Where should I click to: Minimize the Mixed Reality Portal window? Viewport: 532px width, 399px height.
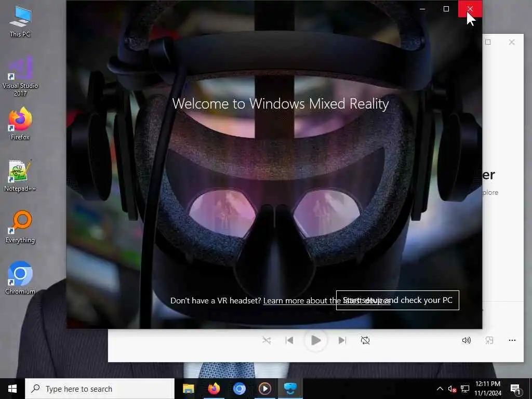click(422, 9)
